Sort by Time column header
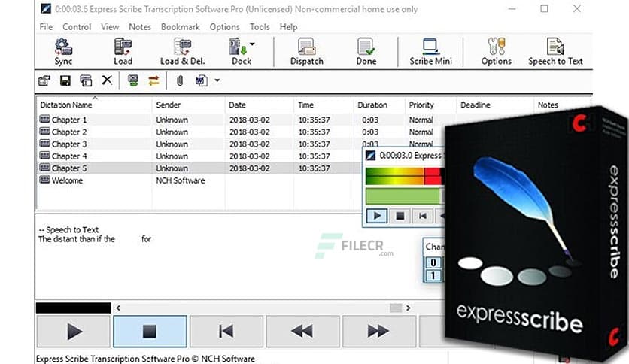Screen dimensions: 629x364 [324, 105]
